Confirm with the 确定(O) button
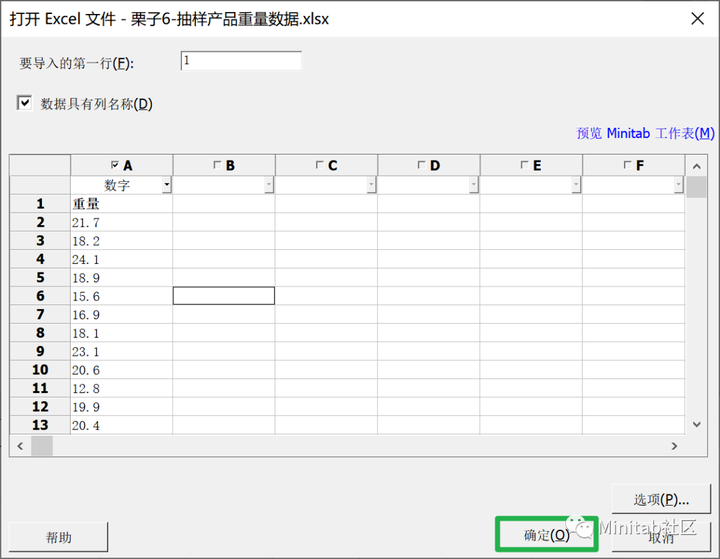Image resolution: width=720 pixels, height=559 pixels. [546, 535]
